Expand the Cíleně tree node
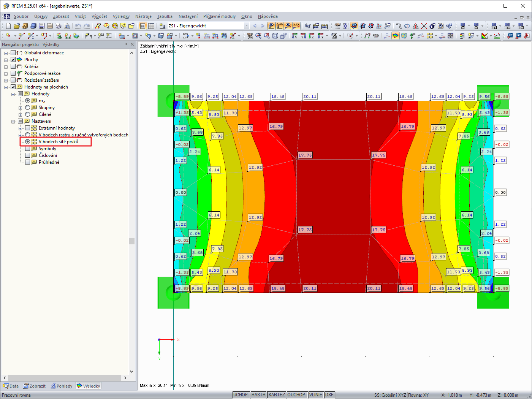Viewport: 532px width, 399px height. [x=21, y=115]
